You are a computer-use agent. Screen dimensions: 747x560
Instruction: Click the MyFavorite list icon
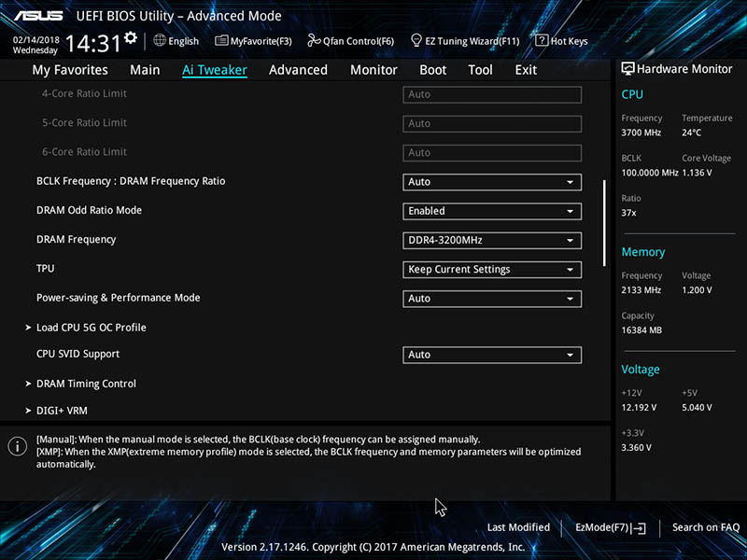221,40
